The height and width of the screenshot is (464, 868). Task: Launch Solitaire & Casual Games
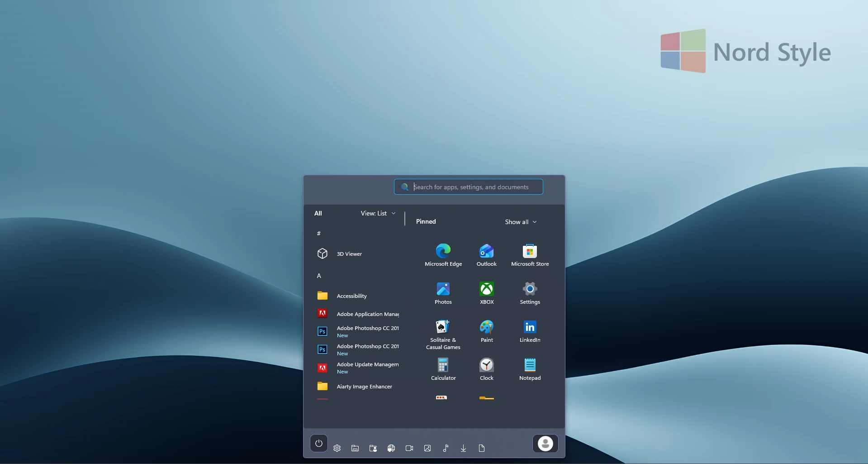tap(443, 335)
